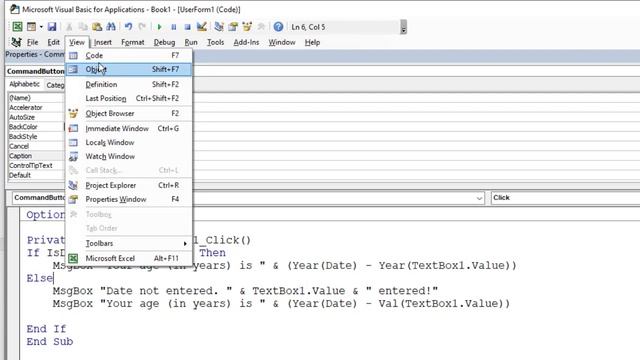
Task: Click the Reset stop toolbar icon
Action: click(x=187, y=27)
